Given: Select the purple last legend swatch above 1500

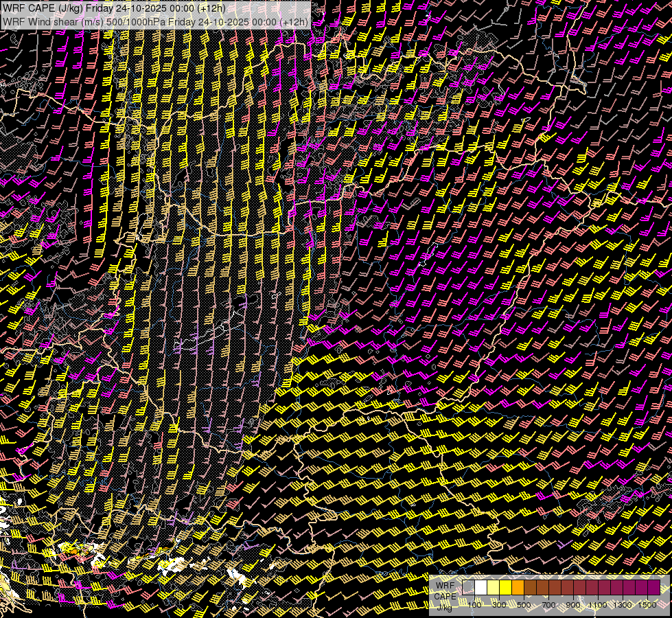Looking at the screenshot, I should 654,588.
